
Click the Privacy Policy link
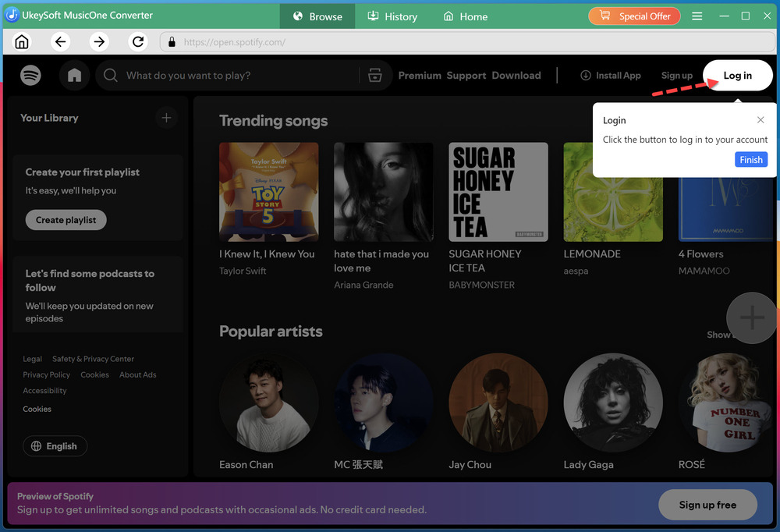click(46, 375)
